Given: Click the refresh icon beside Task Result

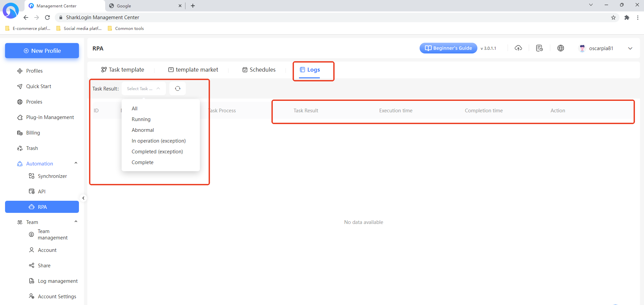Looking at the screenshot, I should pos(177,88).
